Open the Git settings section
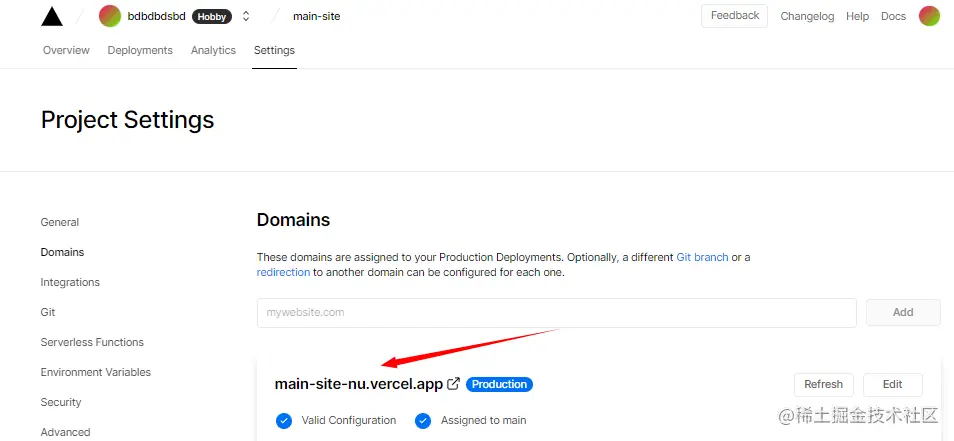The width and height of the screenshot is (954, 441). coord(48,312)
